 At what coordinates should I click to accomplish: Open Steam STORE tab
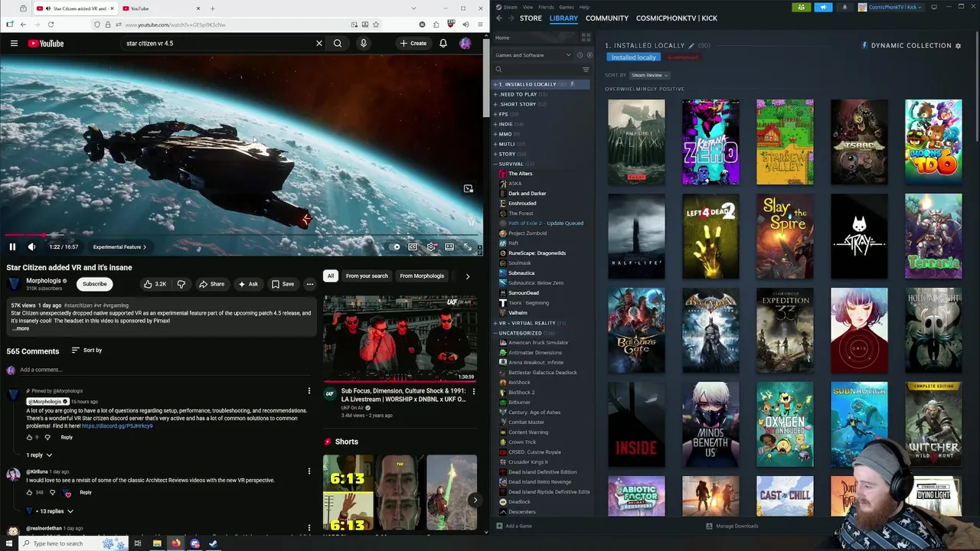[x=531, y=18]
